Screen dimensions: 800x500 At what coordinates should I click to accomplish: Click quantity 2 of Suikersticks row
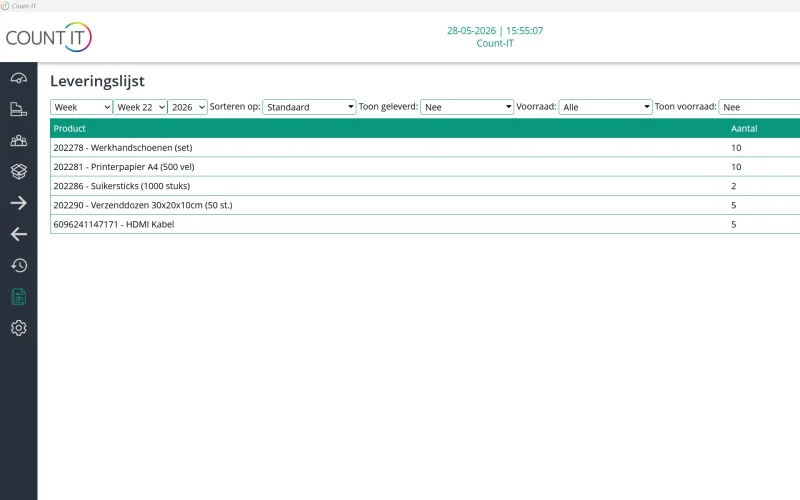[x=734, y=186]
